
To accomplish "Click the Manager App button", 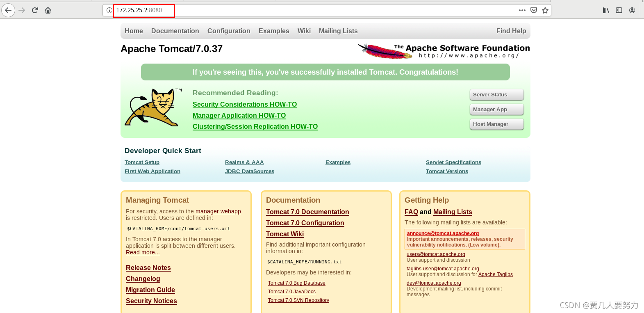I will point(497,110).
